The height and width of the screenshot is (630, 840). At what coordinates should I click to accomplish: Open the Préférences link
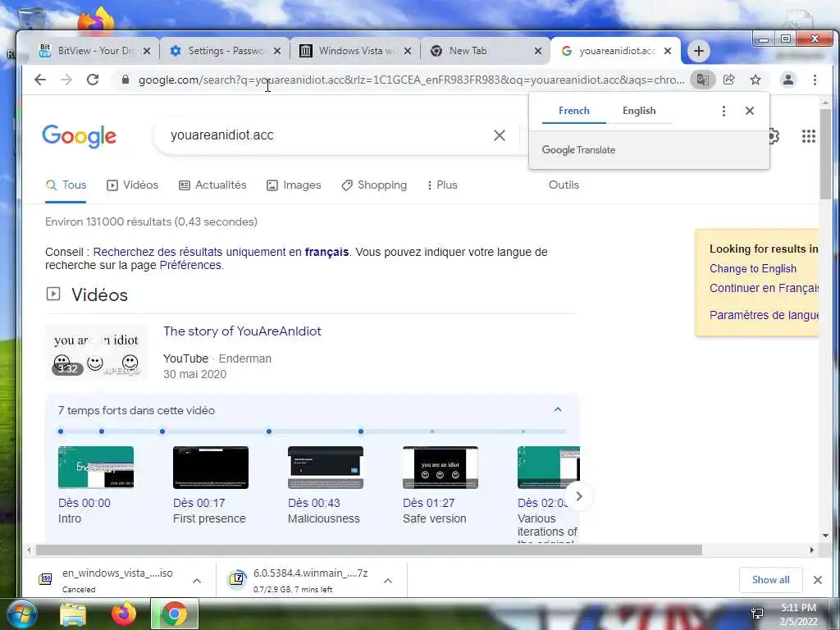[x=190, y=265]
